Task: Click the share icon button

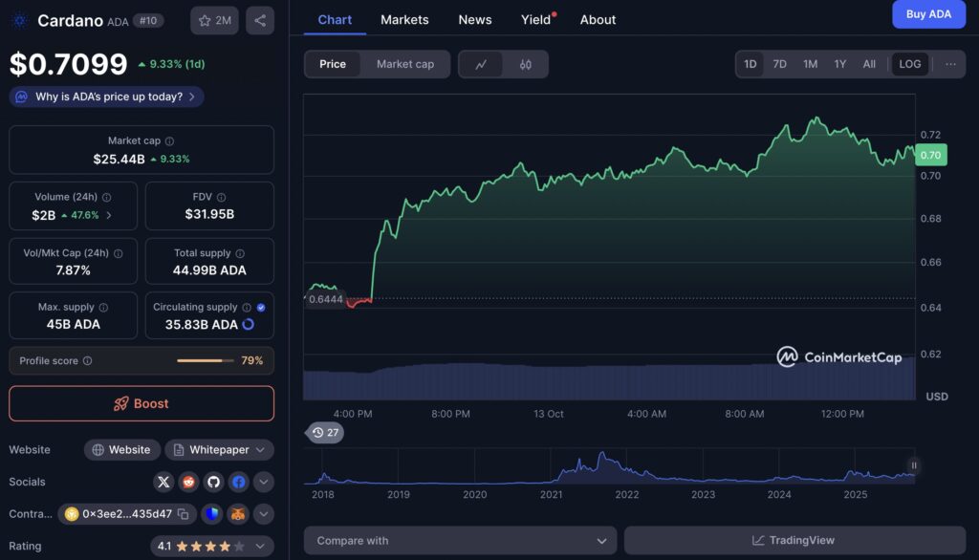Action: click(x=260, y=21)
